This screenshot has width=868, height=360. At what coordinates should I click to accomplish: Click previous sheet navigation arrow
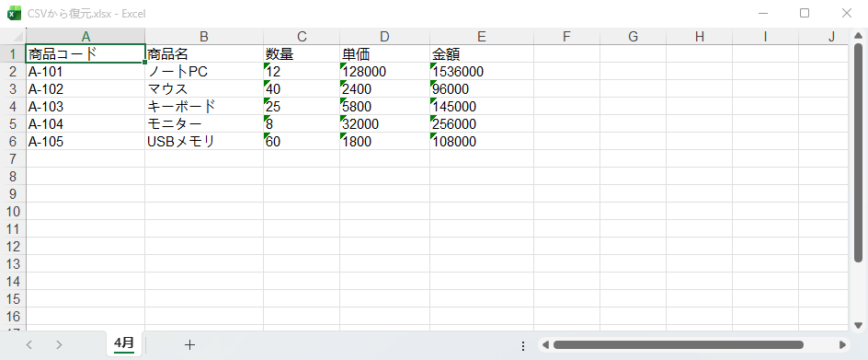(29, 344)
